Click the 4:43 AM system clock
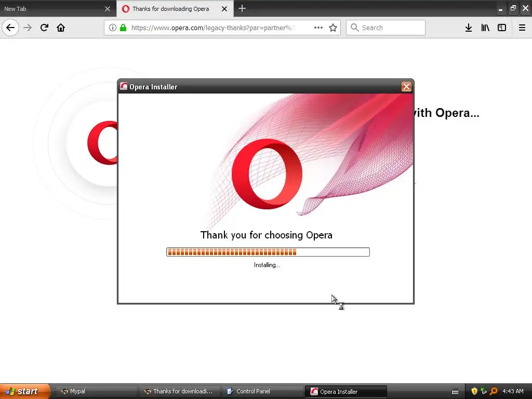Image resolution: width=532 pixels, height=399 pixels. click(513, 391)
